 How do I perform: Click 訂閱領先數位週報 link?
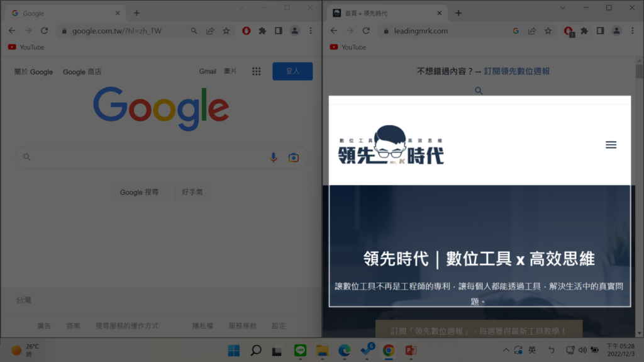[516, 71]
